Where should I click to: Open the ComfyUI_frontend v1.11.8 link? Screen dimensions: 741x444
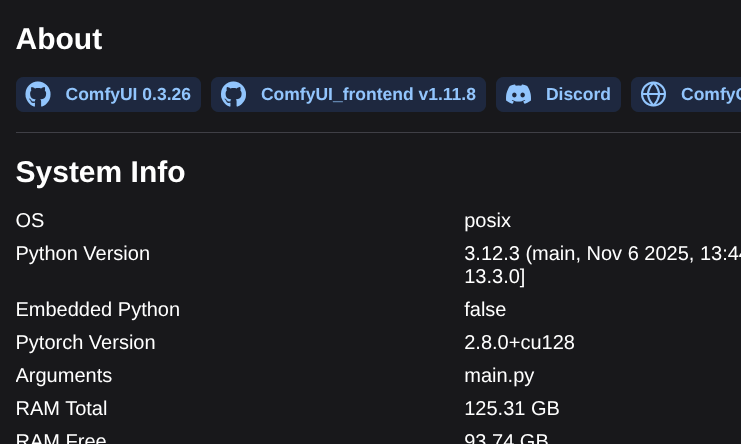point(348,94)
